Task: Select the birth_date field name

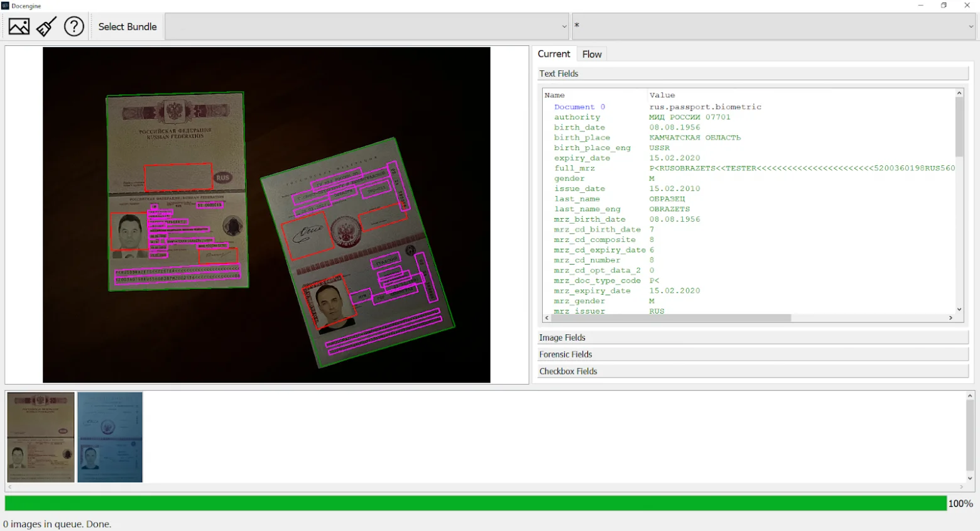Action: [579, 128]
